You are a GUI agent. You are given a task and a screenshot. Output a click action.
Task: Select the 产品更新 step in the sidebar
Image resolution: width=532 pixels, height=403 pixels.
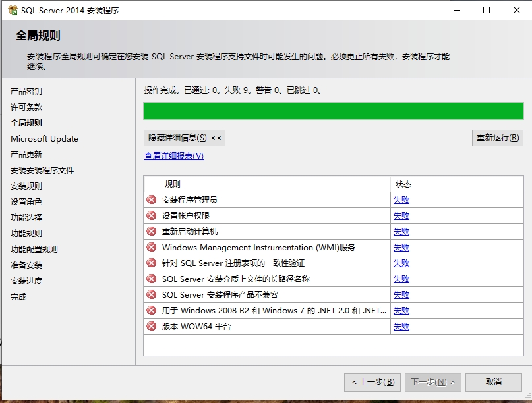(26, 155)
